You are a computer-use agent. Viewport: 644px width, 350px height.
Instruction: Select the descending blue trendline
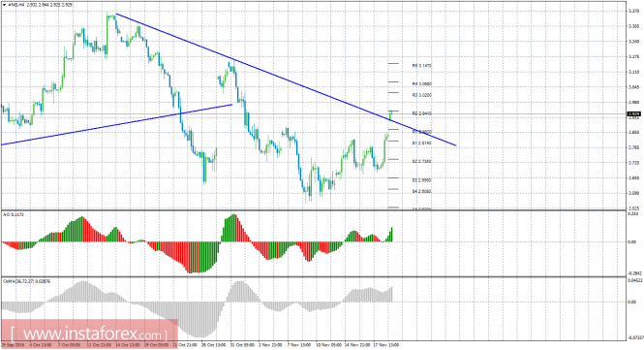coord(286,80)
